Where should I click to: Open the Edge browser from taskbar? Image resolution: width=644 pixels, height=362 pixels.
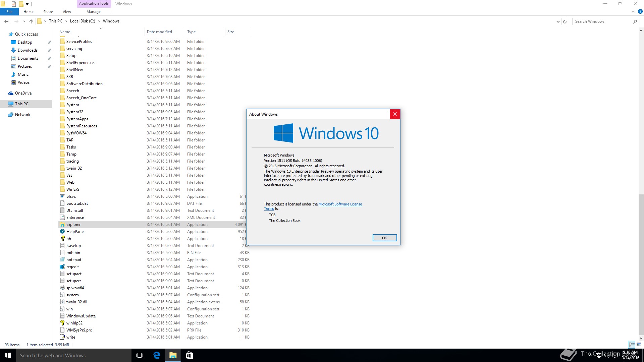[157, 355]
